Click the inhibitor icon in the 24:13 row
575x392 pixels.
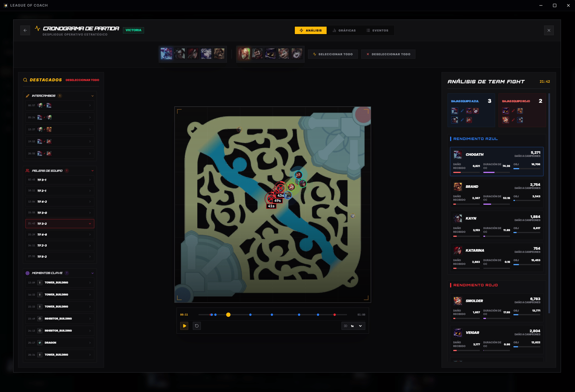(40, 331)
